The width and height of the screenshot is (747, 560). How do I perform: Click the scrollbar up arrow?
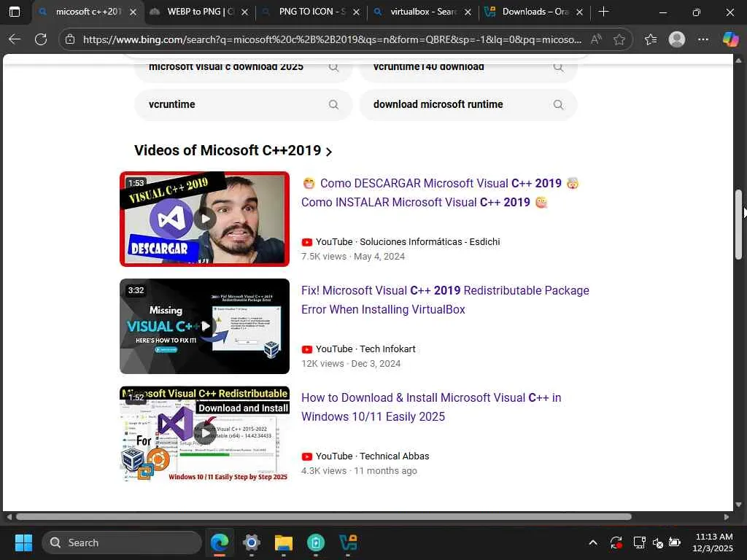point(738,61)
